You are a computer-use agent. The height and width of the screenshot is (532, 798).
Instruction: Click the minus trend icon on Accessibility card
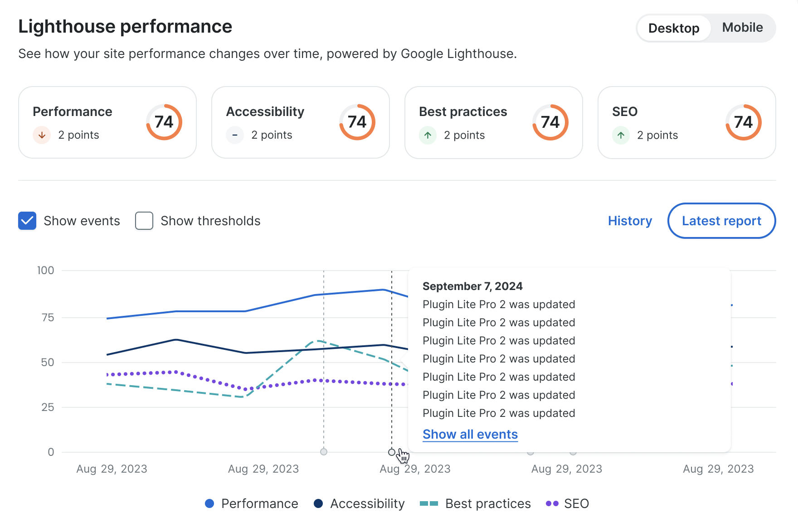[x=234, y=135]
